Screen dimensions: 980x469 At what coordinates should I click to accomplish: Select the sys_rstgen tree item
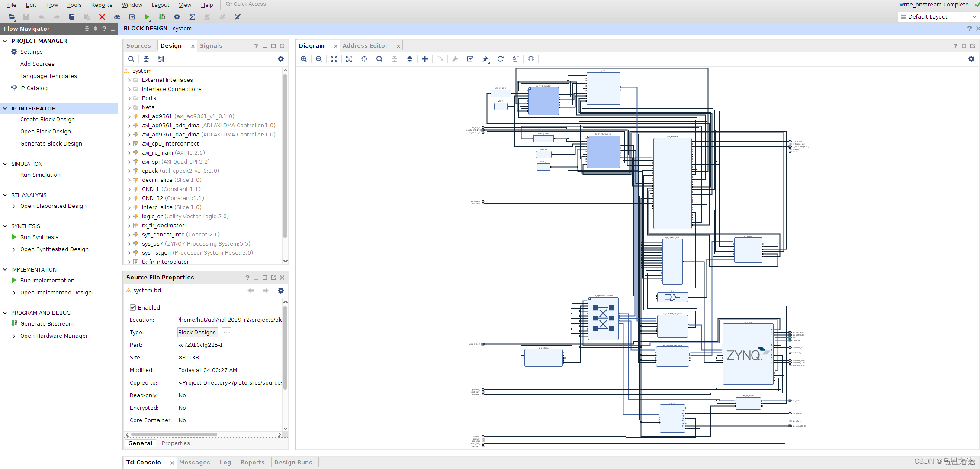(x=197, y=253)
